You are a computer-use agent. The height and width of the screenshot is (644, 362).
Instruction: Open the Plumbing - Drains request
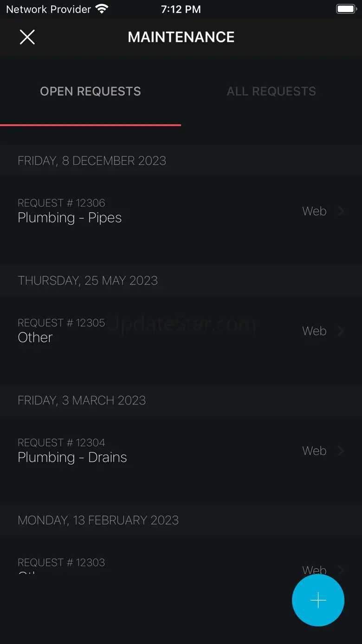[x=72, y=457]
